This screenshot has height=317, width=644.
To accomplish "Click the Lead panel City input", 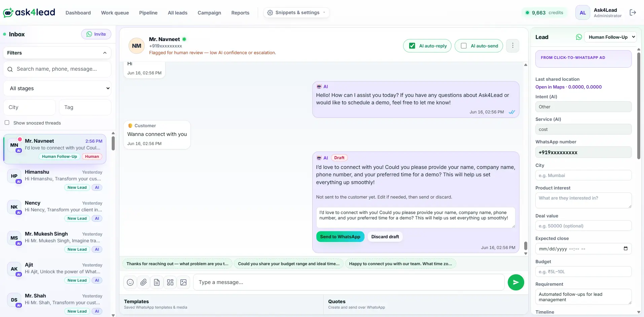I will coord(583,175).
